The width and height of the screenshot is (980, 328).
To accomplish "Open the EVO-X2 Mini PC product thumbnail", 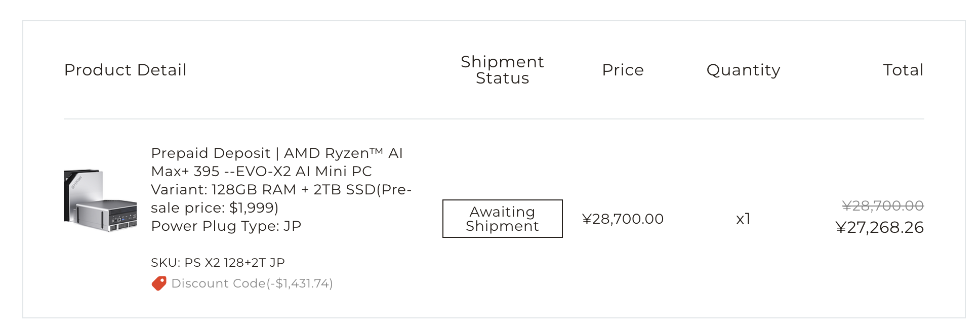I will tap(100, 200).
